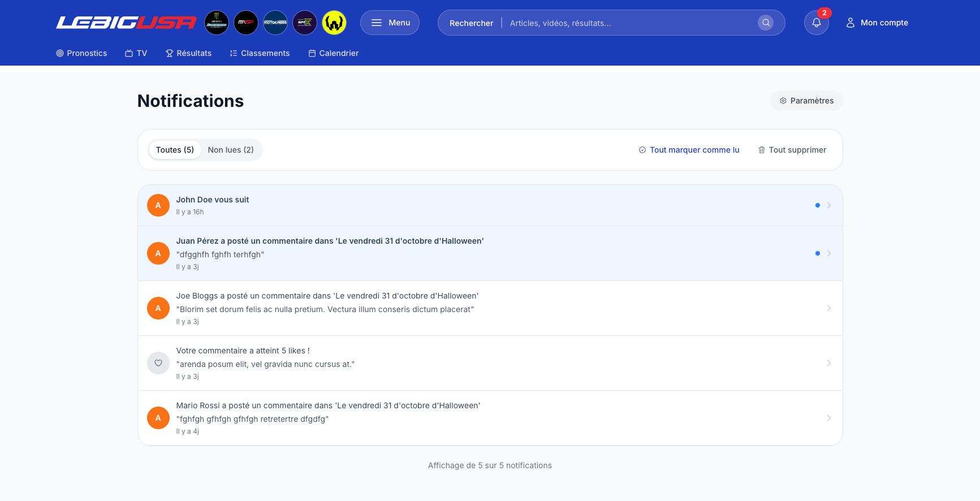This screenshot has height=501, width=980.
Task: Switch to the Non lues (2) filter
Action: coord(231,150)
